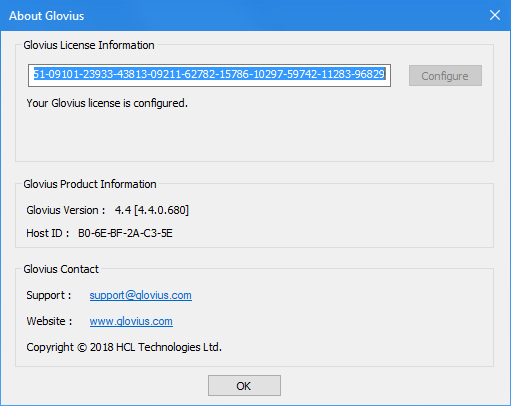Screen dimensions: 511x406
Task: Click the 'Support :' label
Action: click(x=49, y=295)
